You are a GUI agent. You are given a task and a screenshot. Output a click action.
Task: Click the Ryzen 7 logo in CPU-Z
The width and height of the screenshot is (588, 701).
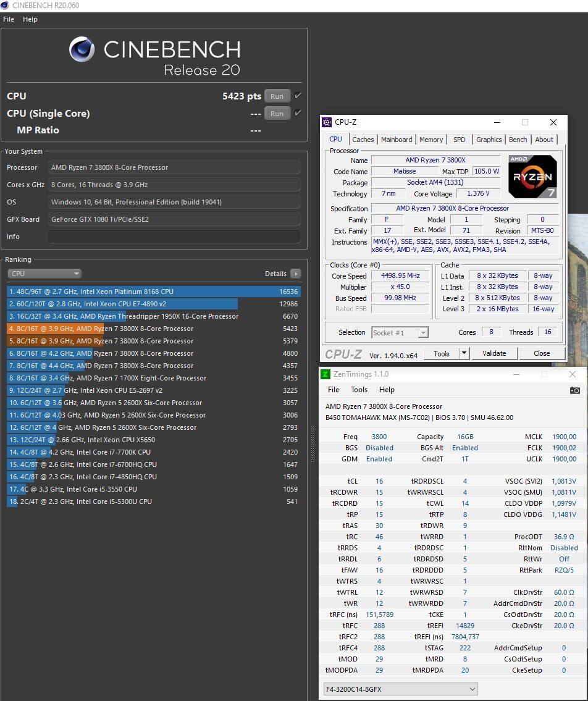532,177
